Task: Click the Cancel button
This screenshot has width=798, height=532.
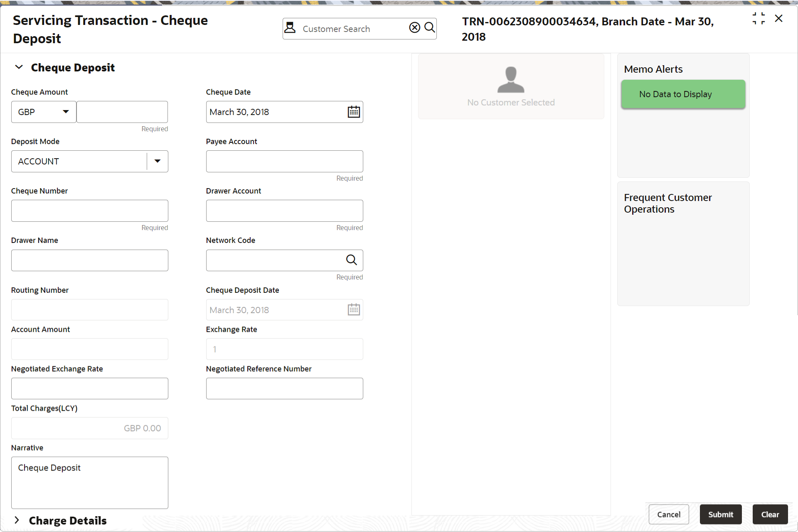Action: coord(668,515)
